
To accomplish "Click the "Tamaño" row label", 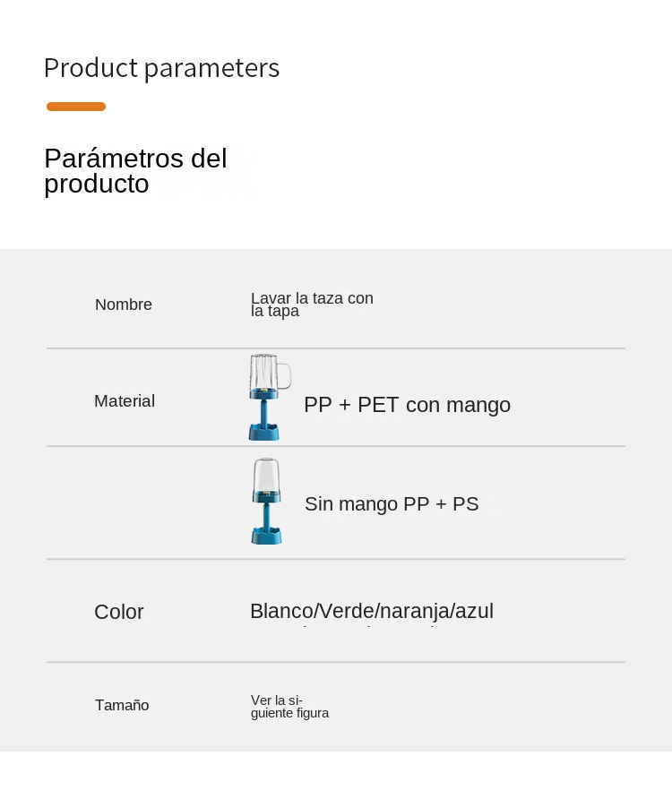I will tap(122, 706).
